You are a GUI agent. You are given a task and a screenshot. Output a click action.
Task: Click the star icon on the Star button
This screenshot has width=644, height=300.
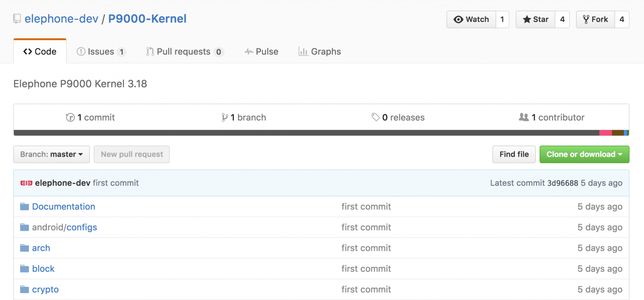(x=527, y=19)
